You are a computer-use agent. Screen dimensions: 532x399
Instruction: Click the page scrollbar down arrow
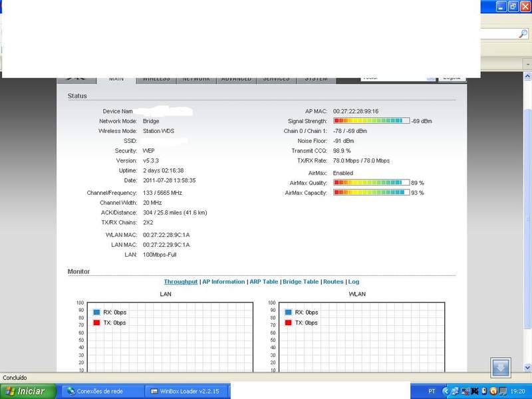(527, 368)
